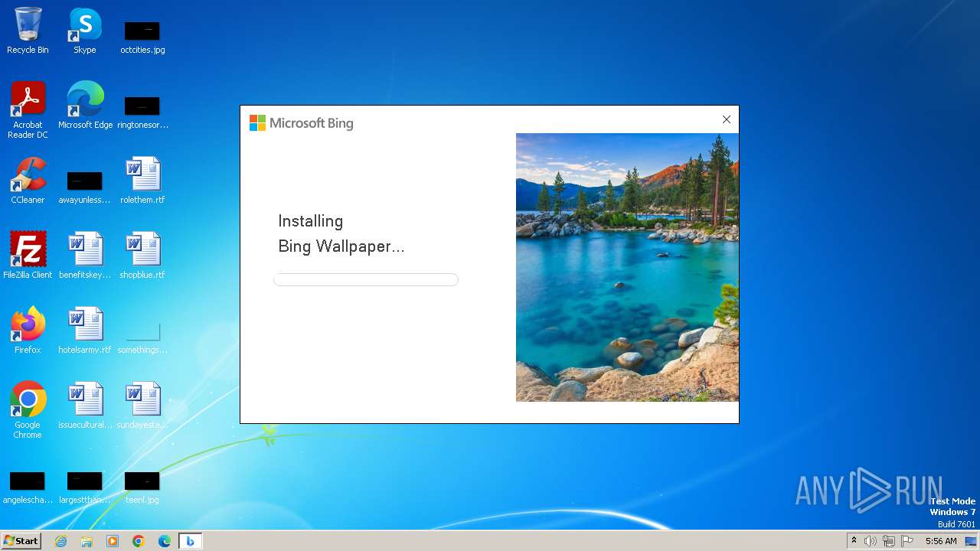
Task: Select the Recycle Bin desktop icon
Action: (28, 31)
